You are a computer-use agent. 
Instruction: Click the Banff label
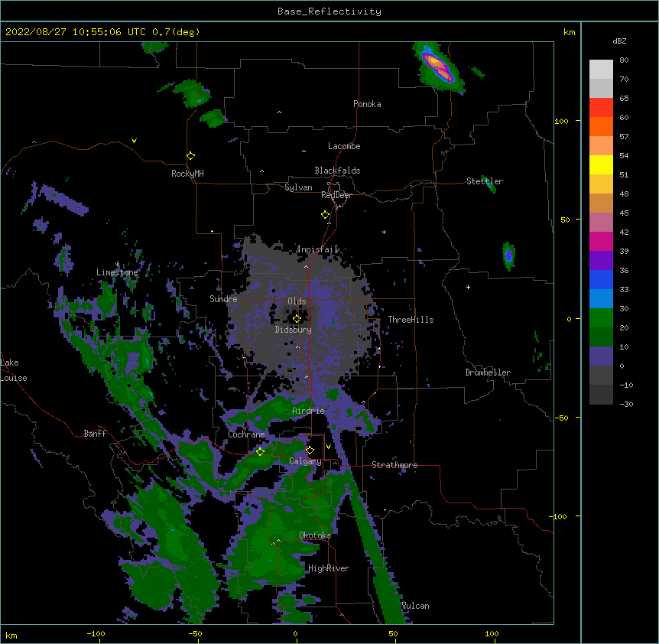point(95,434)
